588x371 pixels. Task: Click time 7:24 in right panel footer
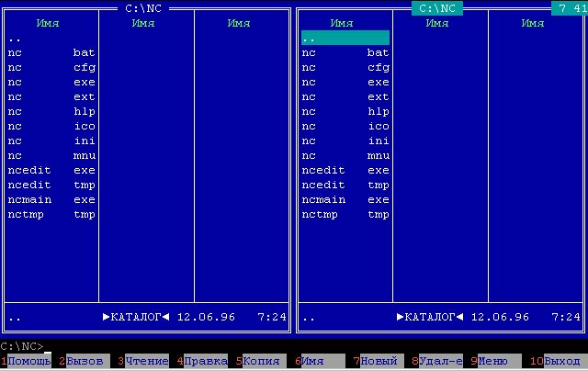pyautogui.click(x=566, y=317)
